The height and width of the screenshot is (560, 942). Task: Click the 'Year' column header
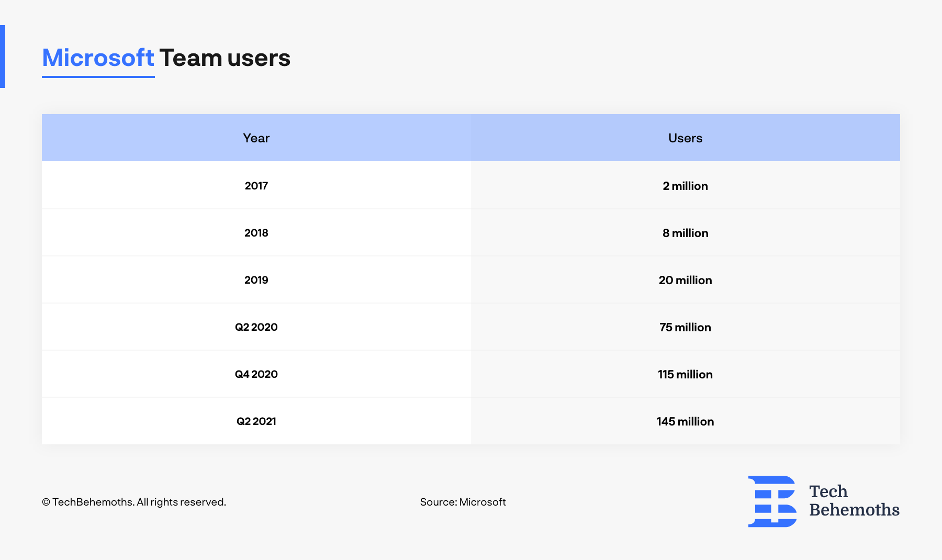pyautogui.click(x=256, y=138)
